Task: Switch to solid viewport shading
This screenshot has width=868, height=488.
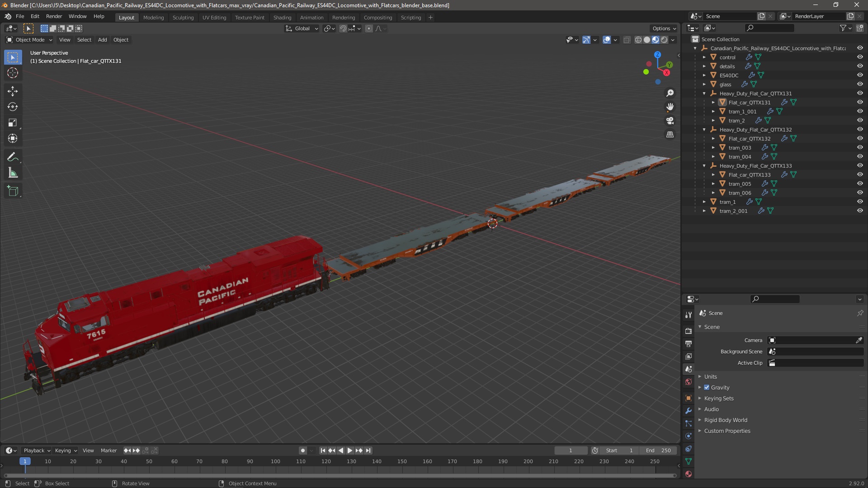Action: [x=647, y=40]
